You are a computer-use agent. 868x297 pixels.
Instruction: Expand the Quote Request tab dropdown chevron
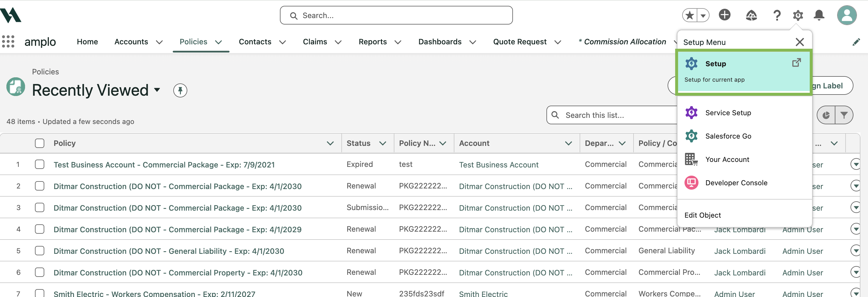[558, 42]
